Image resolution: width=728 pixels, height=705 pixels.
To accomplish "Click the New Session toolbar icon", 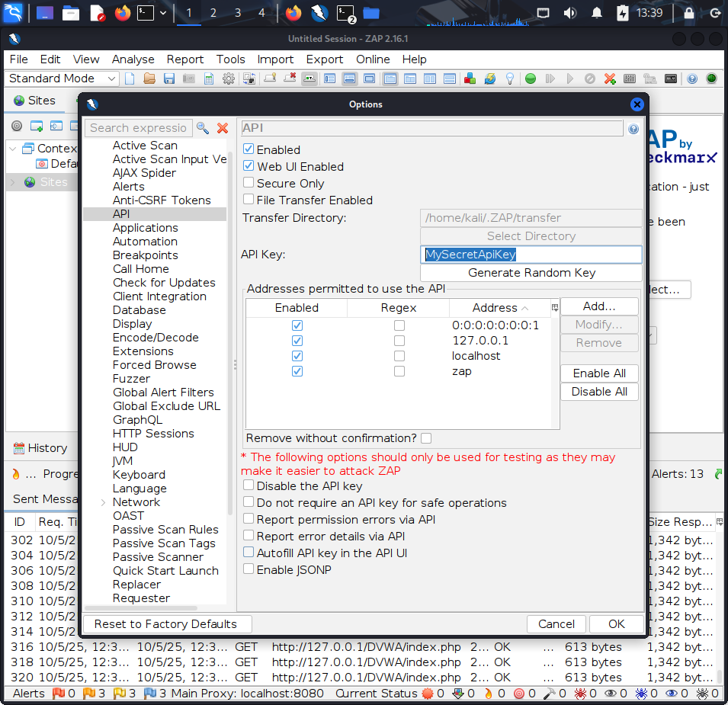I will tap(130, 79).
